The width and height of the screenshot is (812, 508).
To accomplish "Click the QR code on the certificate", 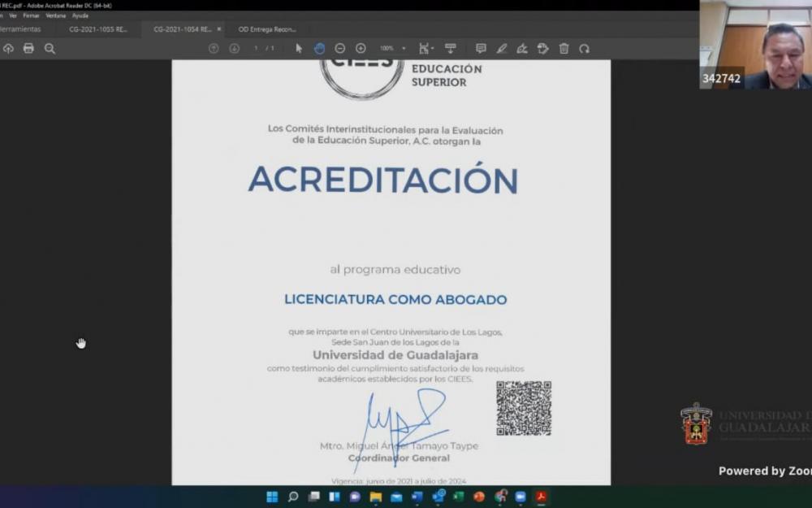I will pyautogui.click(x=524, y=409).
